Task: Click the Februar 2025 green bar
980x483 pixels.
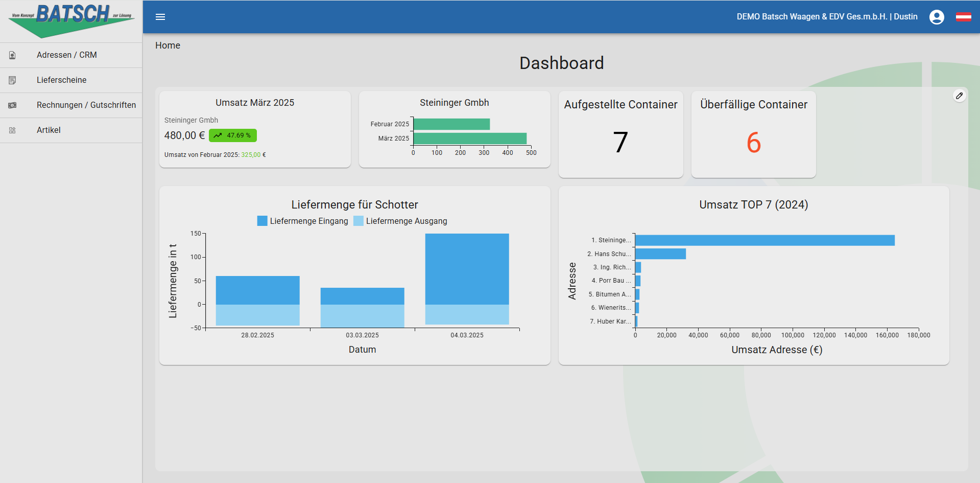Action: tap(451, 124)
